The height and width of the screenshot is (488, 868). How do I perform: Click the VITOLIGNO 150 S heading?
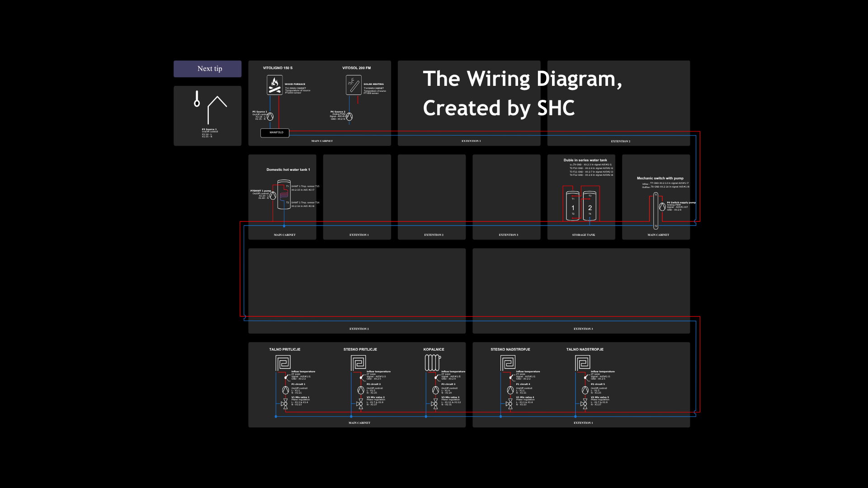278,68
